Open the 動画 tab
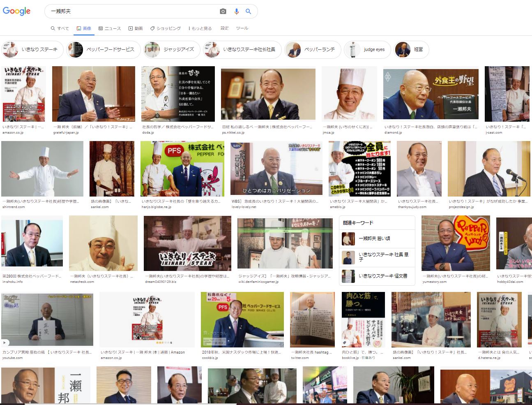 (136, 28)
